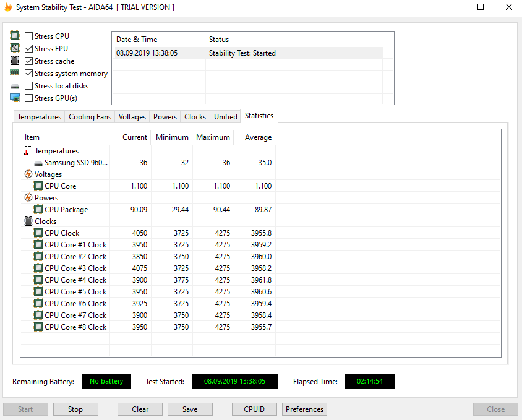Click the CPU Clock row icon
This screenshot has width=522, height=420.
[38, 233]
